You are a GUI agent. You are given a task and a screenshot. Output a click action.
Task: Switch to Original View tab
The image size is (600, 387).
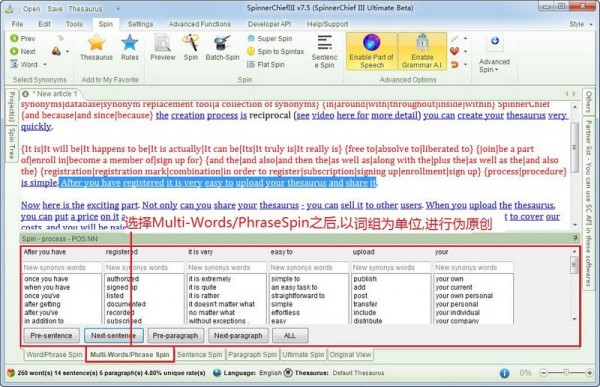point(350,355)
